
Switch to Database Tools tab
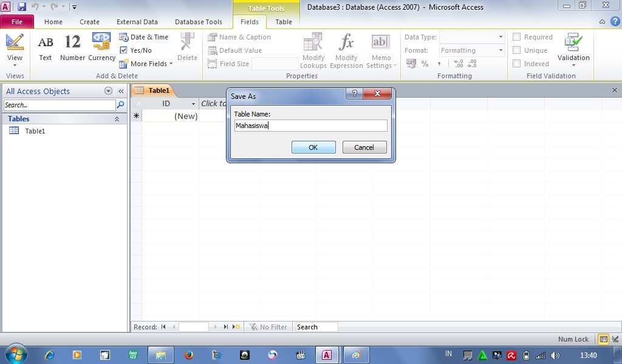[x=199, y=22]
